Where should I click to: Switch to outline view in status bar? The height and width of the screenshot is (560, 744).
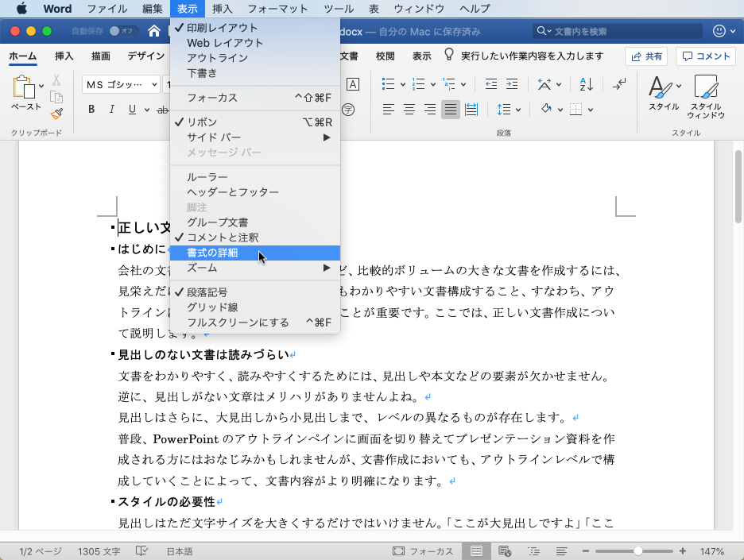coord(533,551)
